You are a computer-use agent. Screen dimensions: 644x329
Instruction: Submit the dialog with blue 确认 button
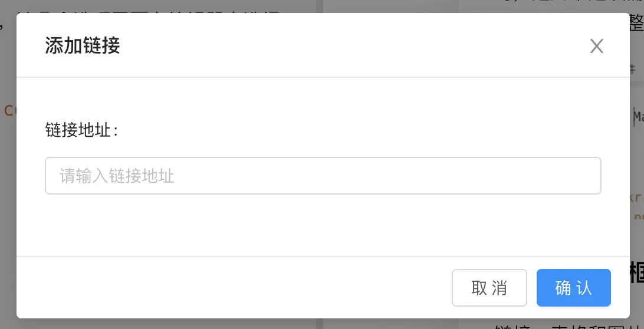coord(573,288)
